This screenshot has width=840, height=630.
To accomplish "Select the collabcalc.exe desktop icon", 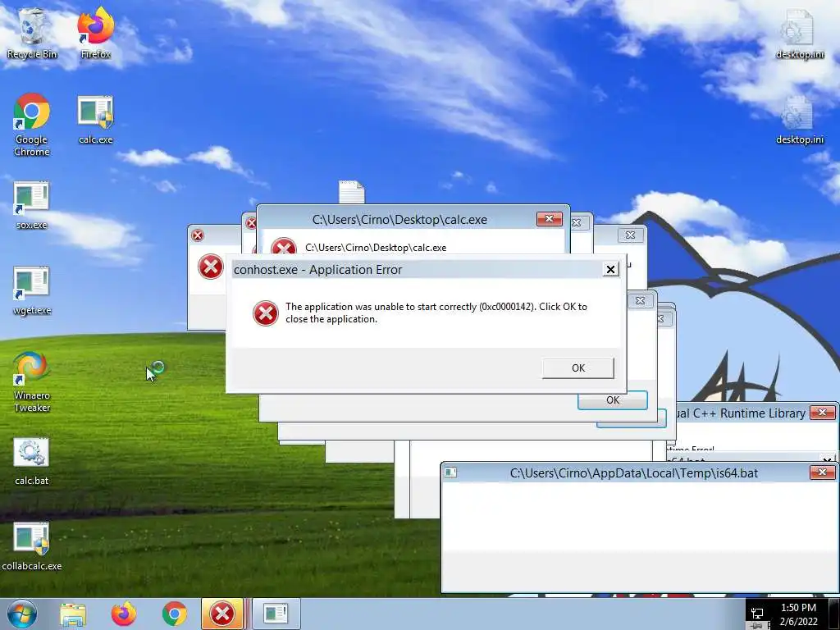I will point(32,547).
